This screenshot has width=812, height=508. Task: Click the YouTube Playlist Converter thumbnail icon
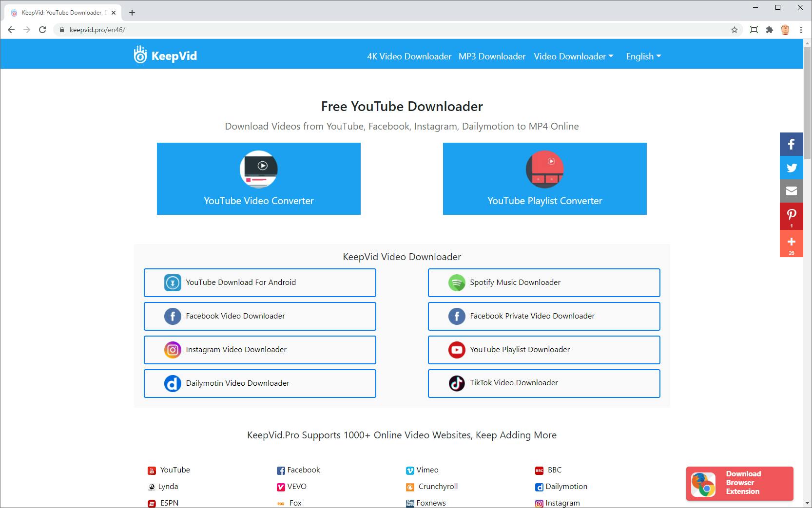(x=544, y=169)
